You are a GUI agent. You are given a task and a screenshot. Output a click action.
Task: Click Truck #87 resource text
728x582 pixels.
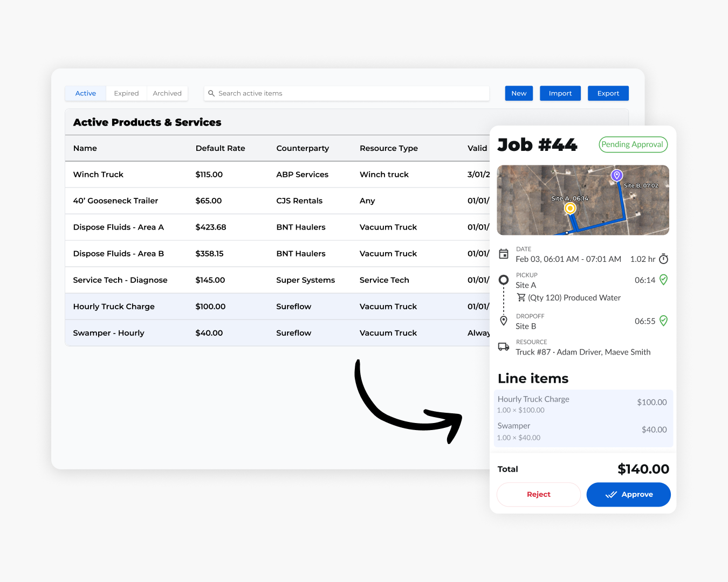(x=583, y=352)
